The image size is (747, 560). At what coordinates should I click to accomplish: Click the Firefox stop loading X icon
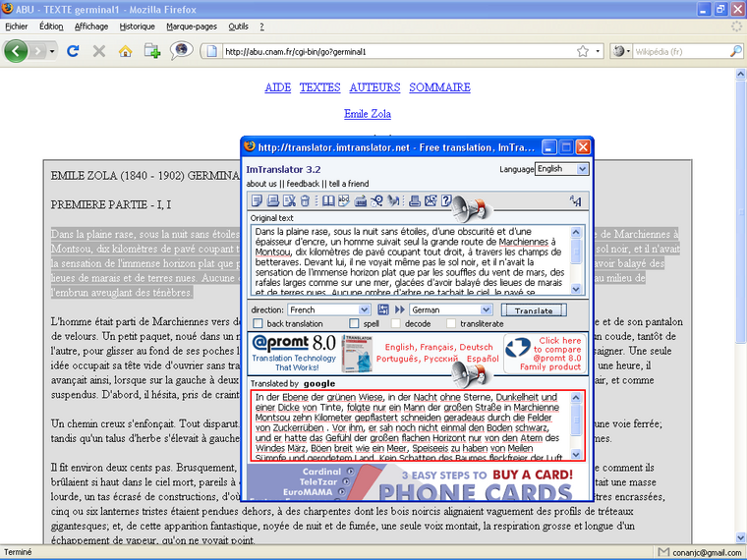click(99, 51)
